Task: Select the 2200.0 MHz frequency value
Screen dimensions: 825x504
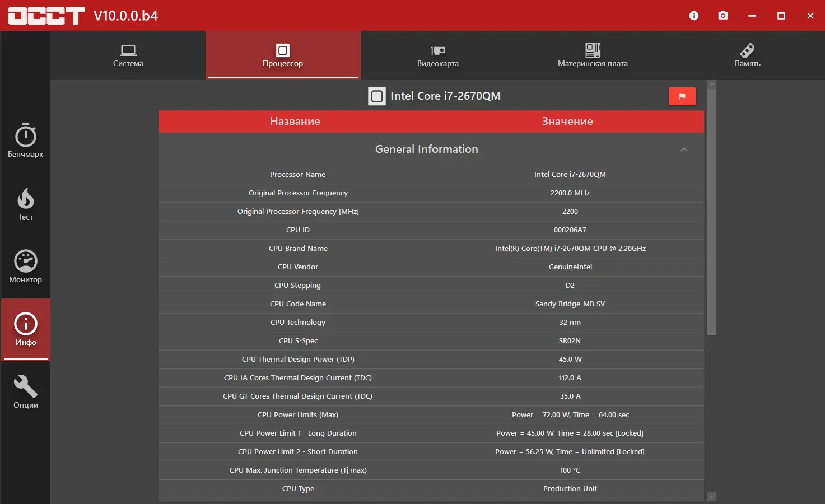Action: pyautogui.click(x=570, y=193)
